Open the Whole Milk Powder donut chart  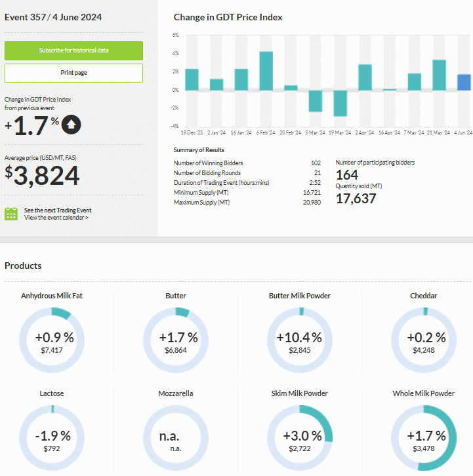pos(424,438)
